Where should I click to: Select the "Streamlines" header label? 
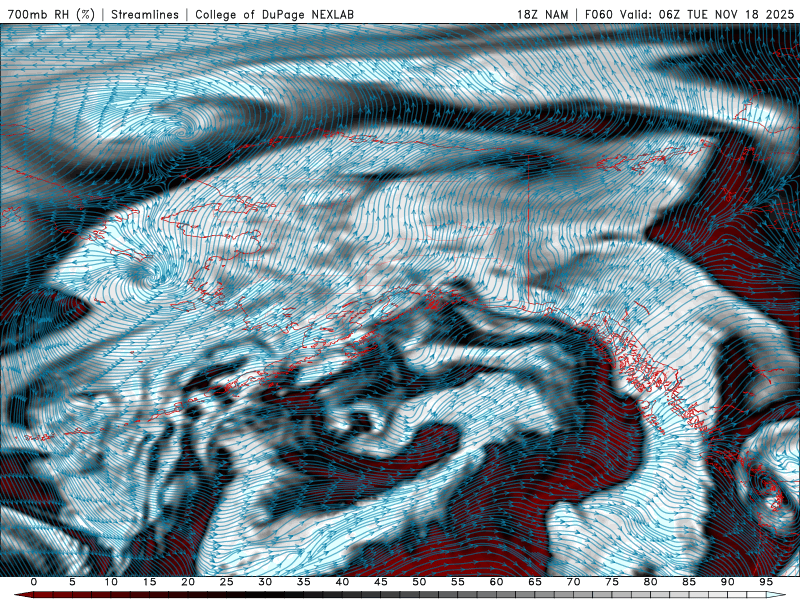click(145, 14)
